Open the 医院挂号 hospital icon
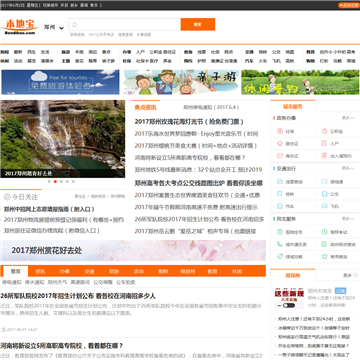The height and width of the screenshot is (360, 360). coord(280,232)
